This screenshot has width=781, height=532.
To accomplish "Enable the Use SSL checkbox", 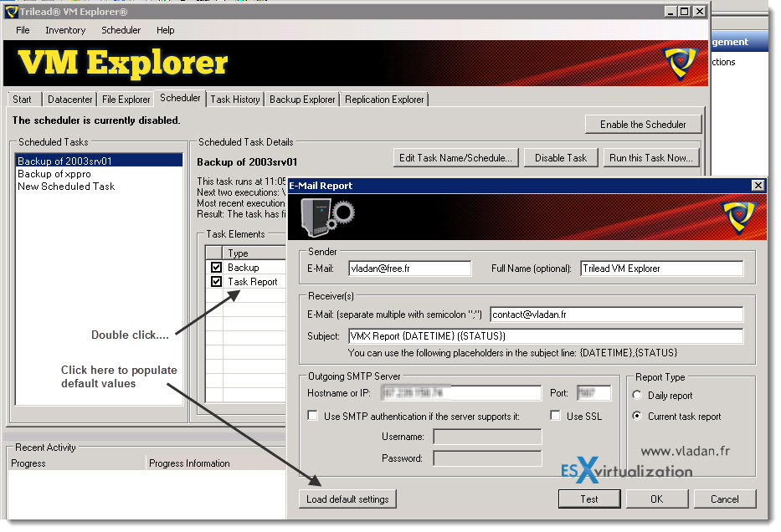I will [x=555, y=416].
